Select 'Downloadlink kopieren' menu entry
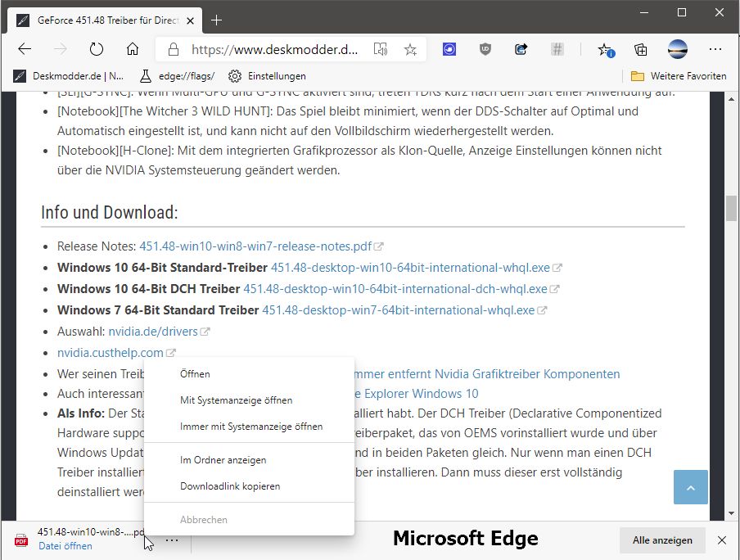Image resolution: width=740 pixels, height=560 pixels. [x=249, y=486]
